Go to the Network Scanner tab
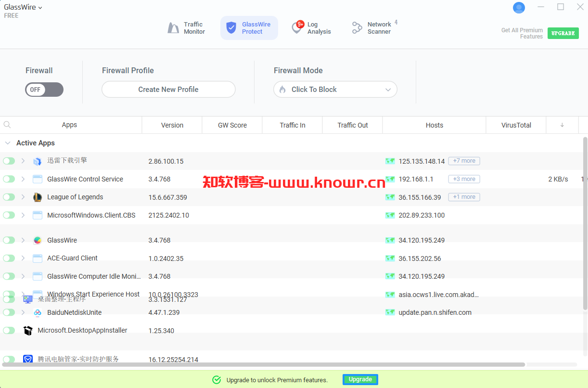588x388 pixels. tap(374, 28)
